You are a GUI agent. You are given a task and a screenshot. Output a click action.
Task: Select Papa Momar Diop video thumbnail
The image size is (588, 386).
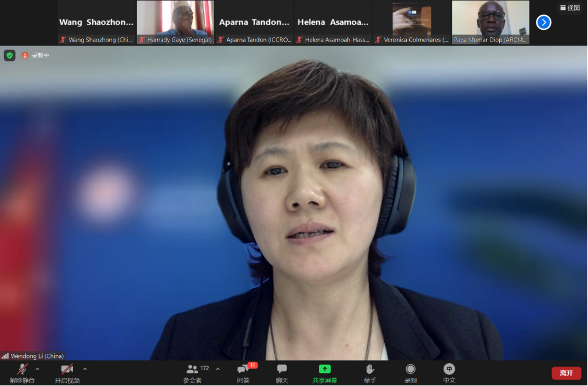[x=490, y=22]
